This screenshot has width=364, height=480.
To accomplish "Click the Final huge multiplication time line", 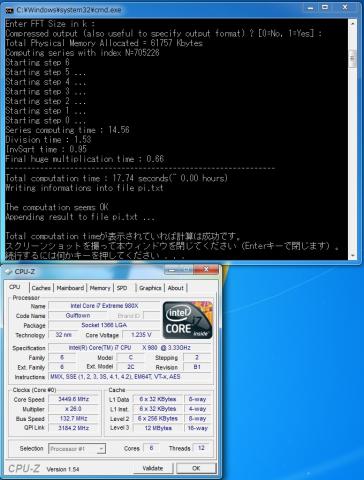I will (x=85, y=159).
